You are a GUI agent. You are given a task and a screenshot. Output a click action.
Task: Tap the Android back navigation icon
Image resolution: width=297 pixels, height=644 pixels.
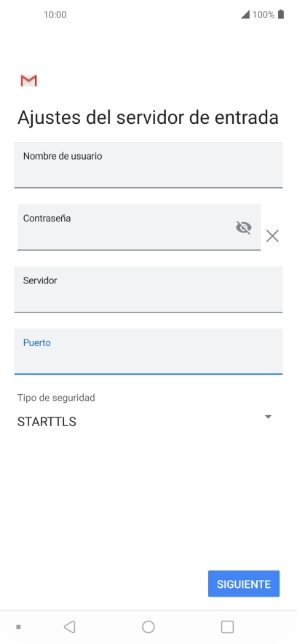70,627
